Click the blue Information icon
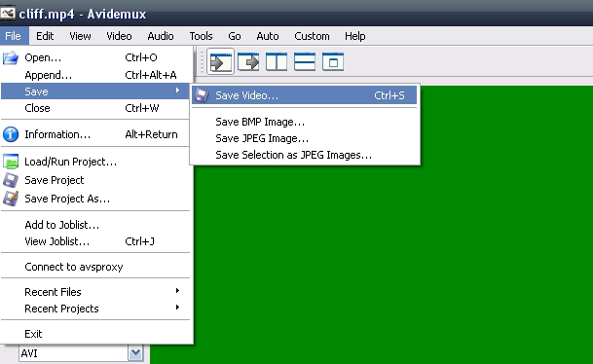Image resolution: width=593 pixels, height=364 pixels. click(x=11, y=134)
